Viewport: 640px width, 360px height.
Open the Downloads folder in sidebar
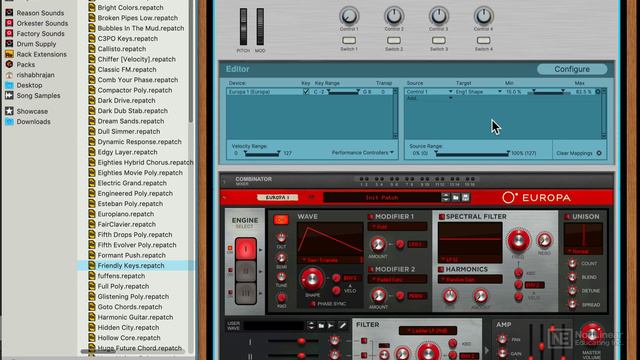pyautogui.click(x=33, y=122)
